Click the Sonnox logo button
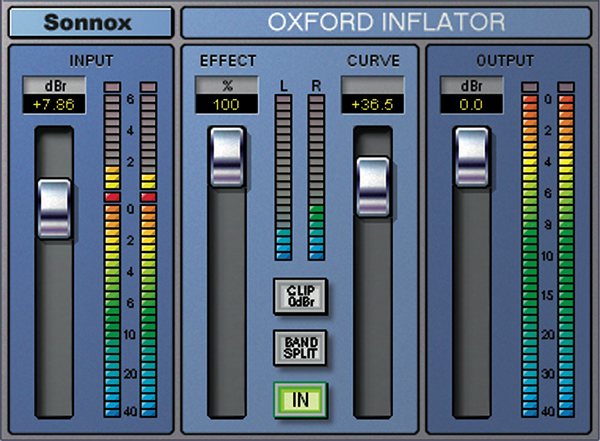600x441 pixels. [89, 21]
